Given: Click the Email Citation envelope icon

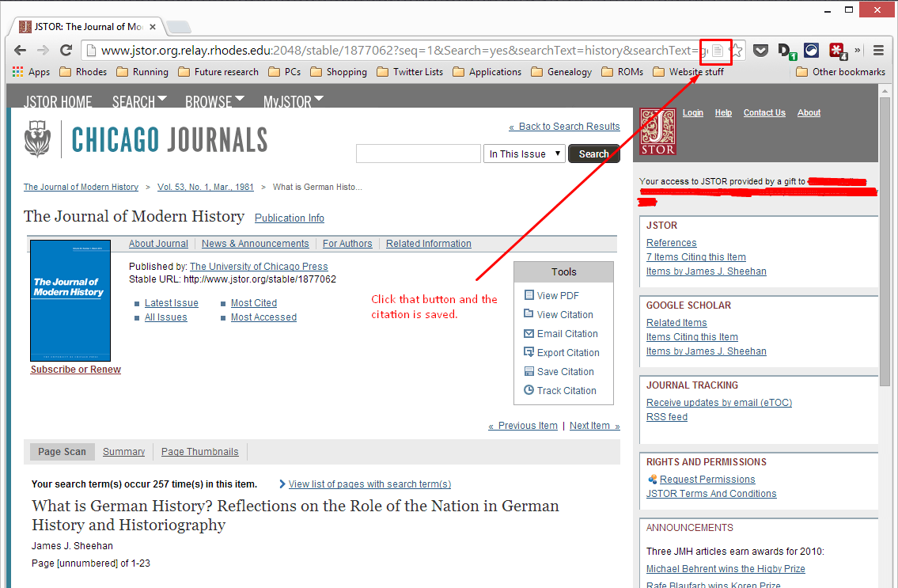Looking at the screenshot, I should point(529,333).
